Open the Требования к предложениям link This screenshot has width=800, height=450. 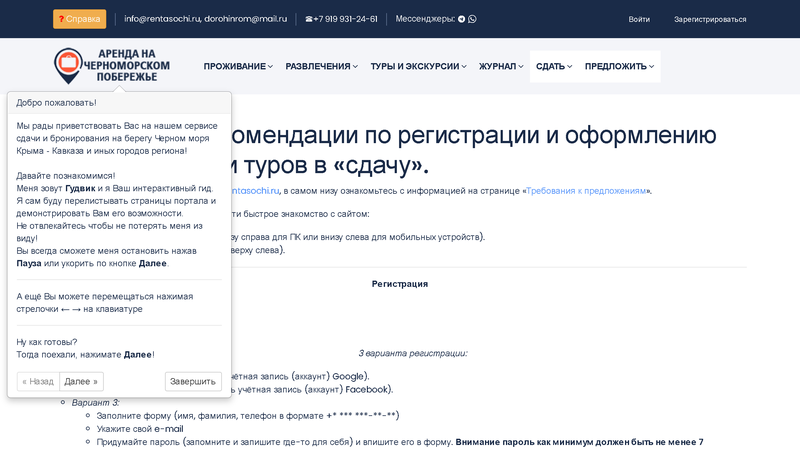pos(587,190)
